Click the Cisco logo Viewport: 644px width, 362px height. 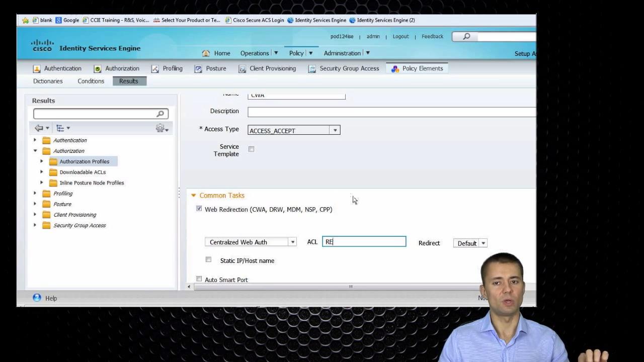[42, 45]
